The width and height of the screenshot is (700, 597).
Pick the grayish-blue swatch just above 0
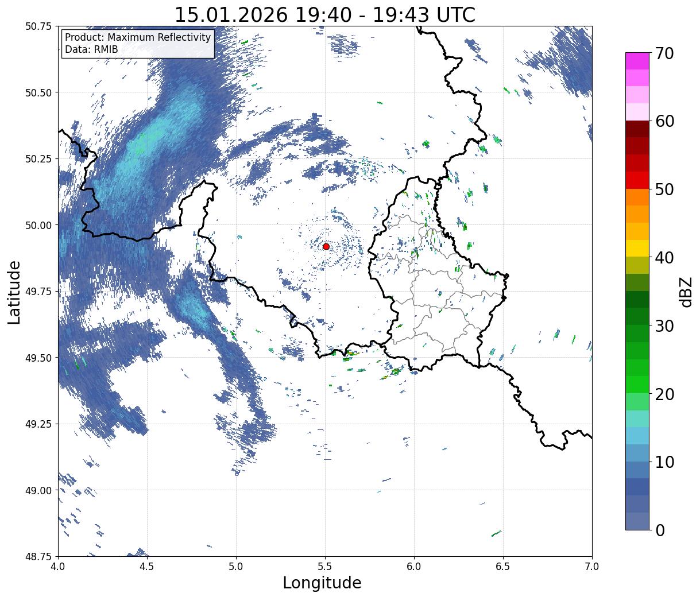point(637,521)
